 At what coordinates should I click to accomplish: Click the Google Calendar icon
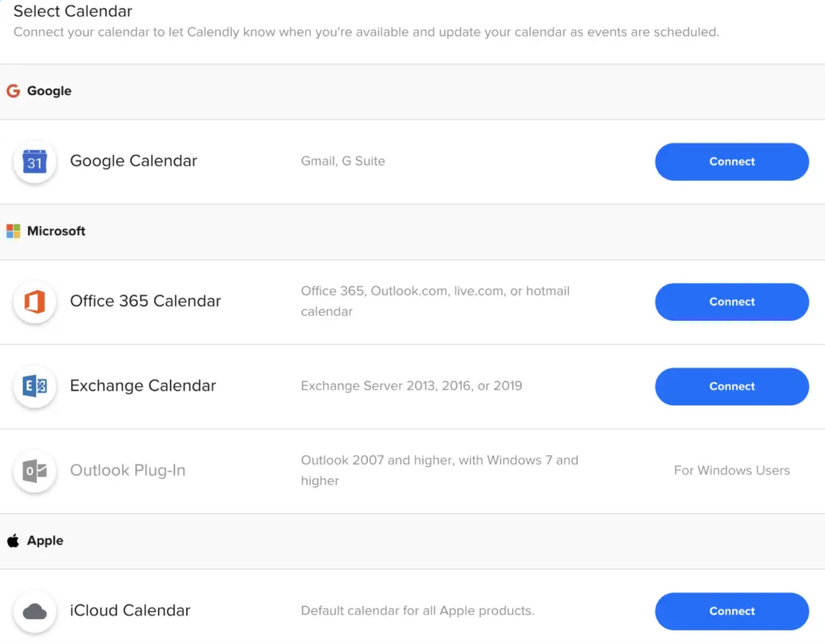pos(35,163)
